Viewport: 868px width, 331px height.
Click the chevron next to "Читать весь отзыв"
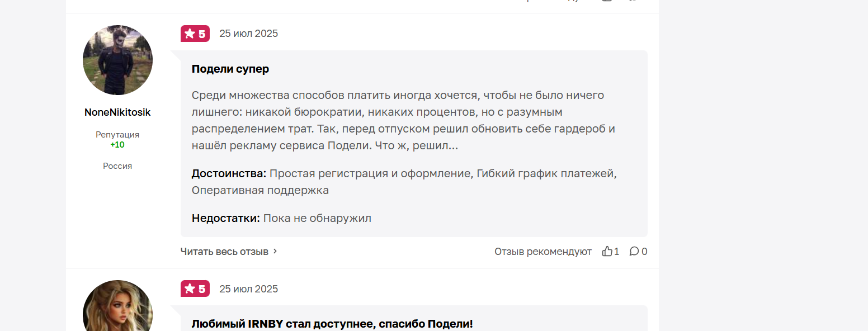click(x=275, y=252)
